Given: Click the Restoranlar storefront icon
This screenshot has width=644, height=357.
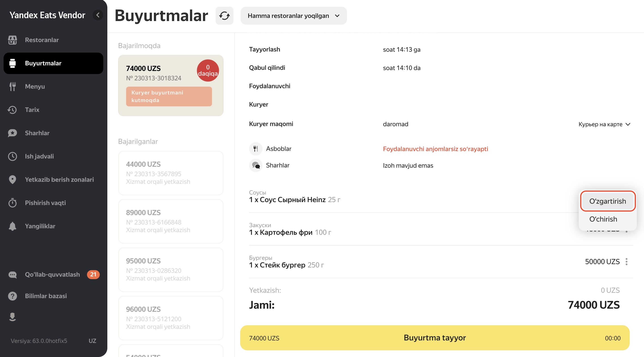Looking at the screenshot, I should tap(12, 40).
